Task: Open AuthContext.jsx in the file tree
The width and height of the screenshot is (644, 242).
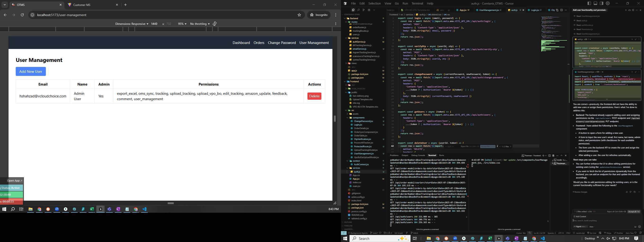Action: [362, 164]
